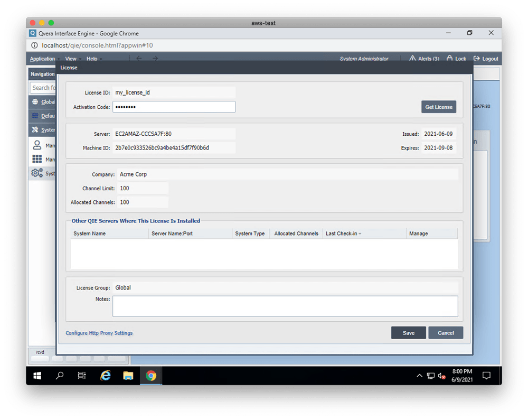
Task: Click the user management person icon
Action: [37, 145]
